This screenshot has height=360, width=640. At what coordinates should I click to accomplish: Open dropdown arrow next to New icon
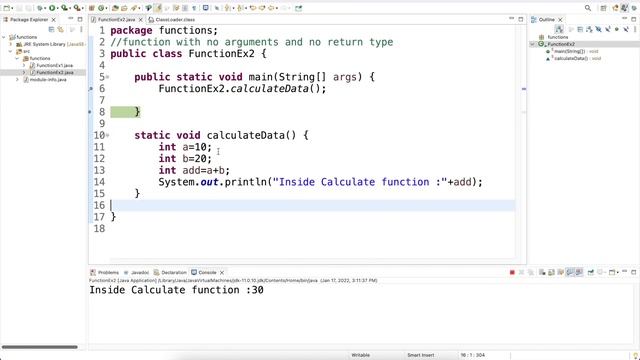pyautogui.click(x=13, y=9)
